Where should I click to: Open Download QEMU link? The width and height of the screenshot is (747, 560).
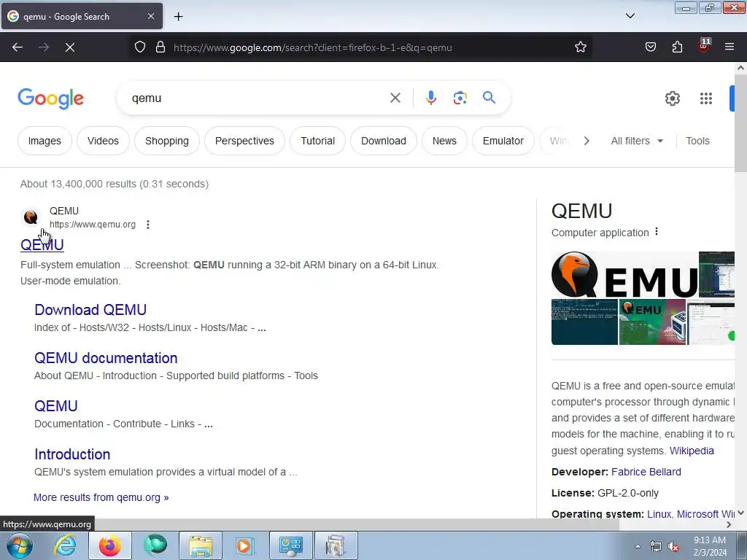(90, 310)
